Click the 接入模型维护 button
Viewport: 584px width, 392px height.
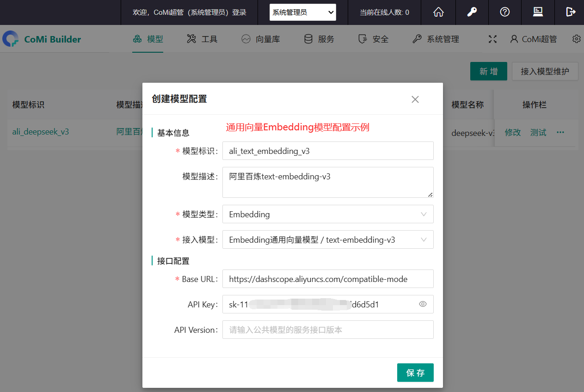tap(545, 71)
